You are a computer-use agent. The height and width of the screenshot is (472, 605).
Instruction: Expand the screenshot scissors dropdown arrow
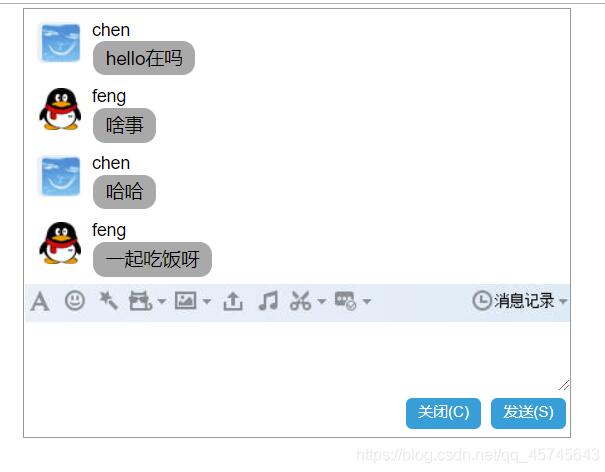pos(322,302)
